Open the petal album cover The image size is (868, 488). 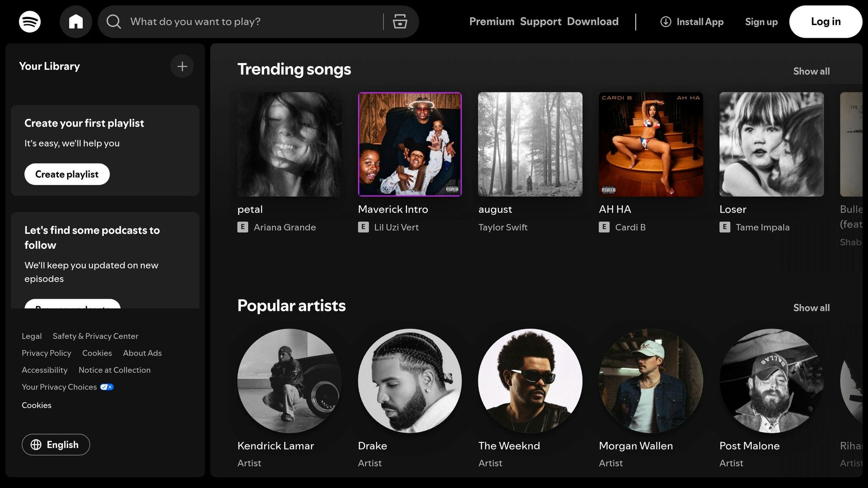(289, 144)
